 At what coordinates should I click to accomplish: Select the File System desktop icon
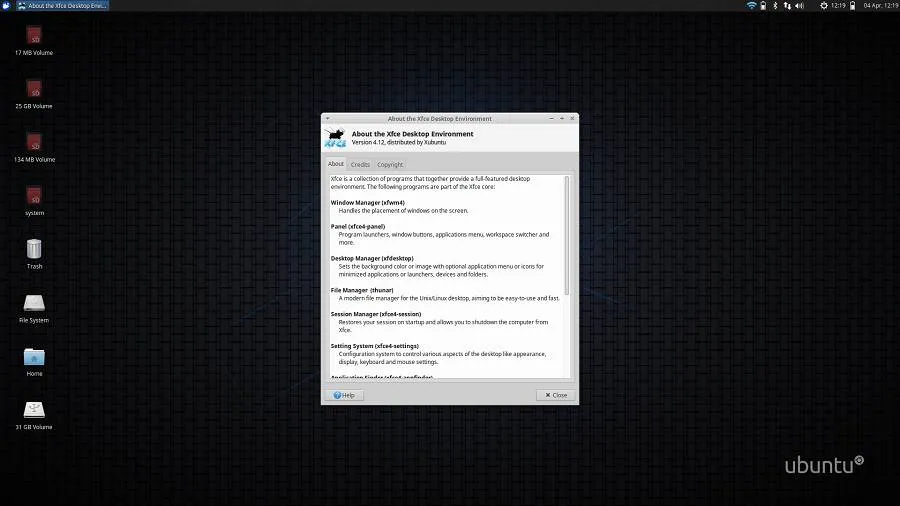tap(34, 303)
